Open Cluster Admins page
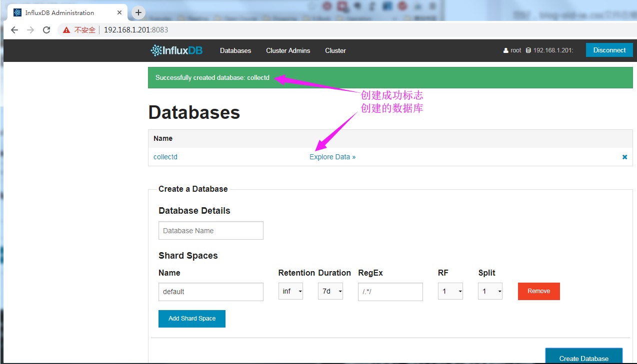 [288, 50]
